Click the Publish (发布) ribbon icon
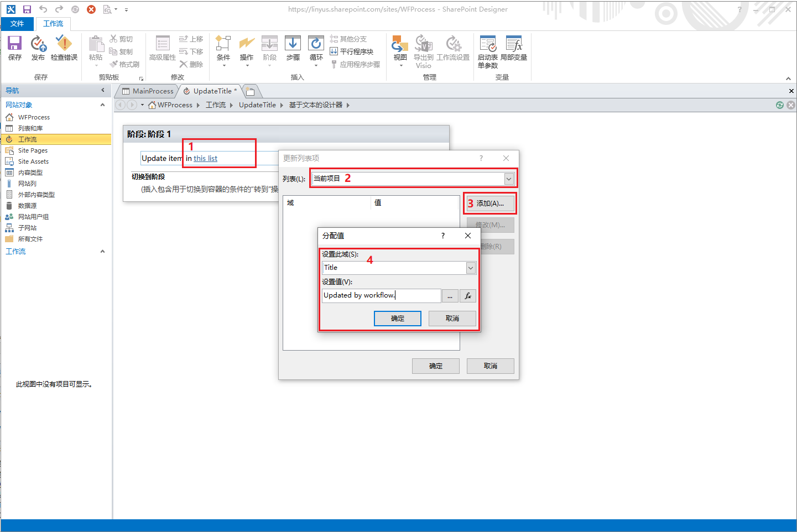The height and width of the screenshot is (532, 797). (x=38, y=48)
